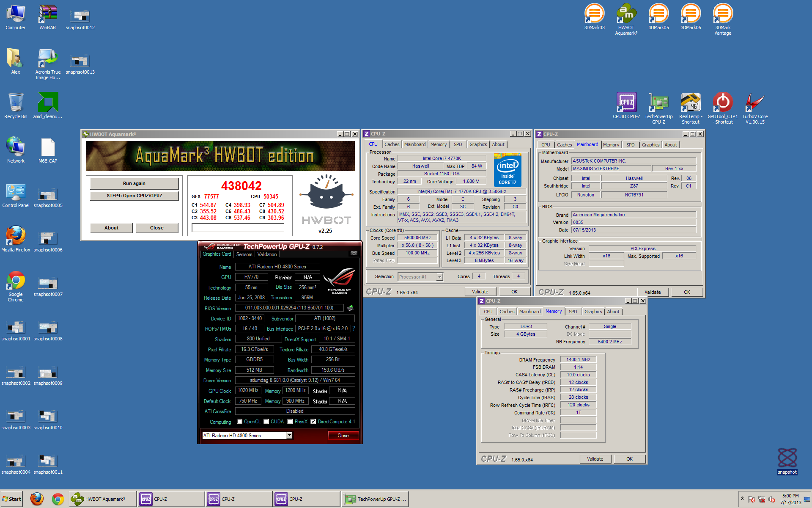Open the Caches tab in the CPU tab CPU-Z window

click(392, 144)
